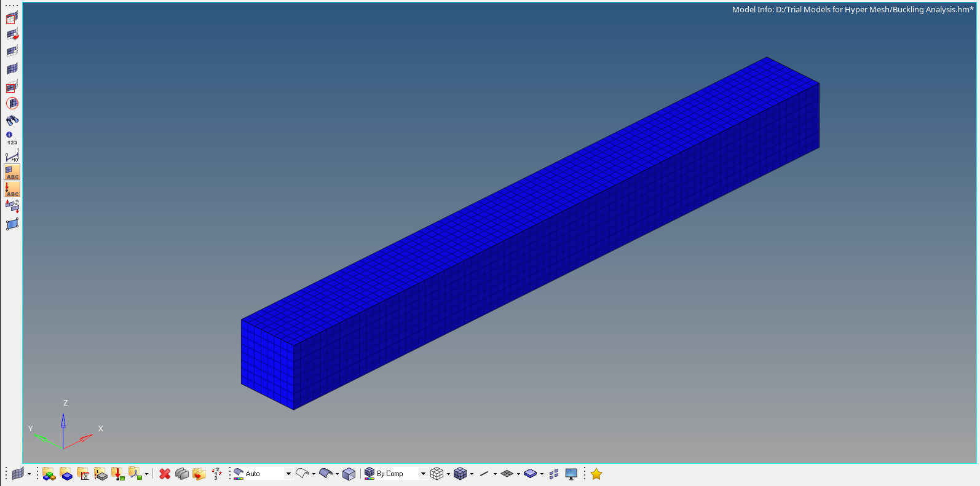Open the Organize folder icon
980x486 pixels.
coord(199,474)
